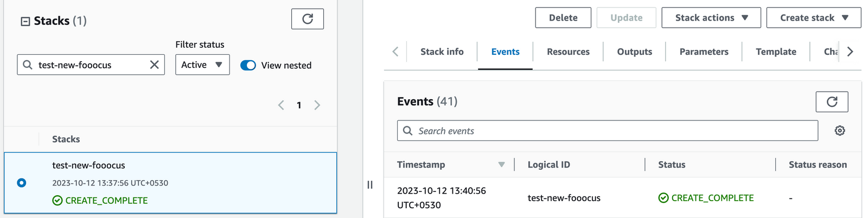Click the Update button
The width and height of the screenshot is (868, 218).
(627, 17)
